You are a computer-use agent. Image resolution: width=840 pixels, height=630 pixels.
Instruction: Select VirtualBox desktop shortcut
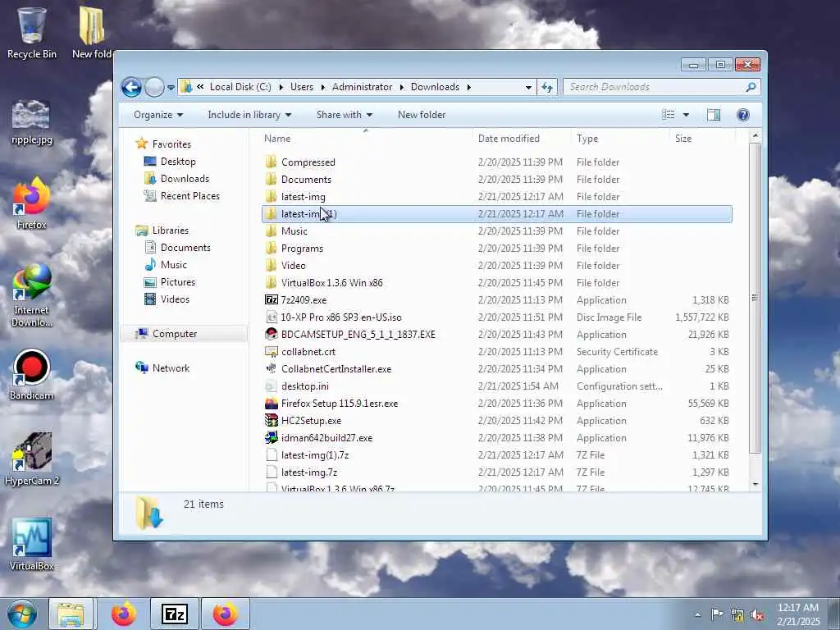coord(32,544)
